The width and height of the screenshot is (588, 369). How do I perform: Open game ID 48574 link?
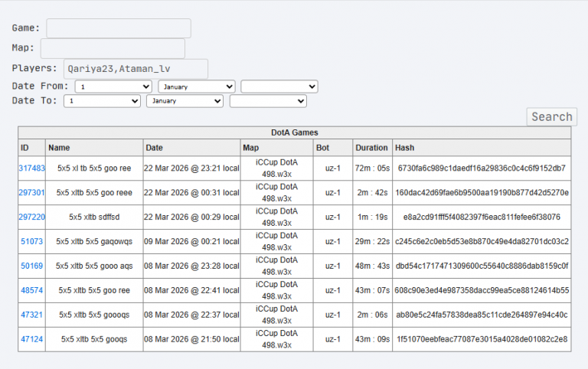point(32,290)
